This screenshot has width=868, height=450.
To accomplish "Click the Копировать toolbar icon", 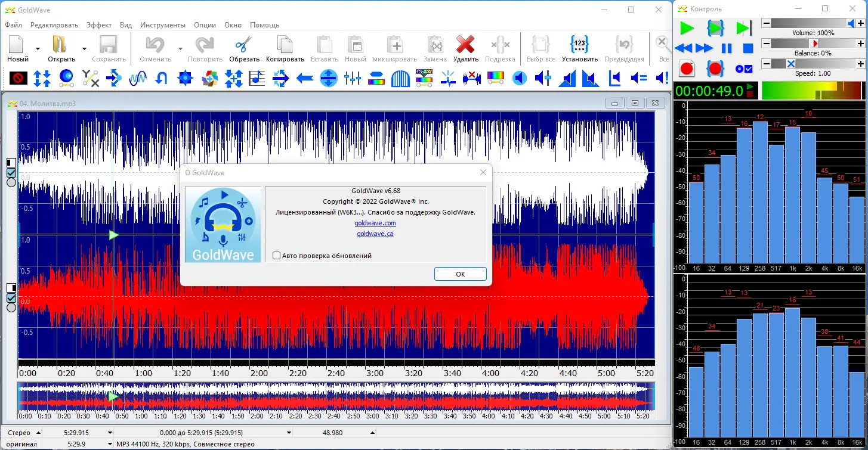I will [285, 45].
